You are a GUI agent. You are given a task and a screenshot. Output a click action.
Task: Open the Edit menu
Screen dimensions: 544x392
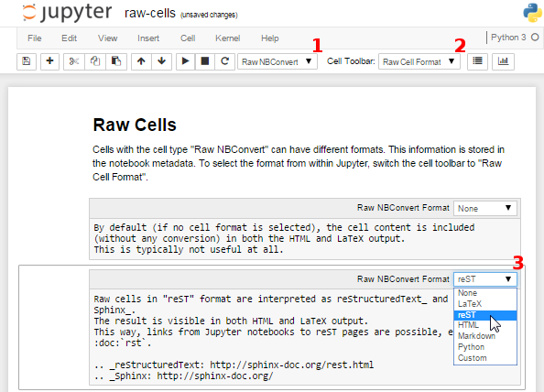[x=69, y=38]
